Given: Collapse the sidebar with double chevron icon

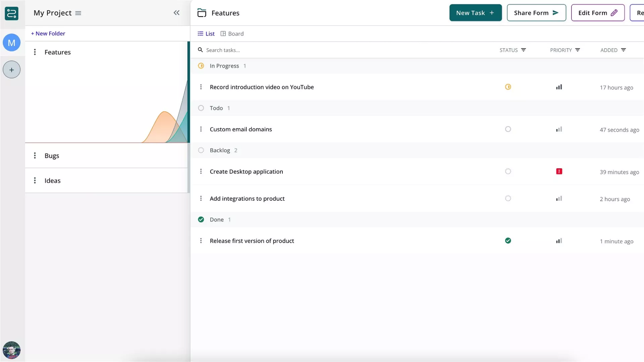Looking at the screenshot, I should pyautogui.click(x=176, y=13).
